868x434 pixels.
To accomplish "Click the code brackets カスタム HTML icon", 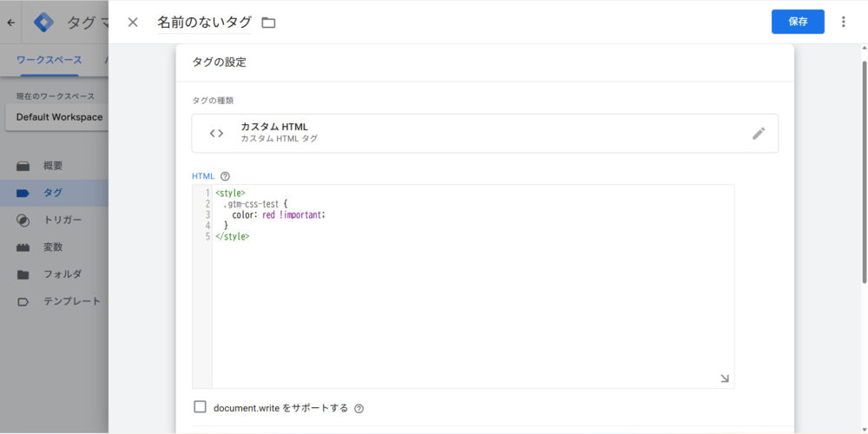I will point(216,134).
